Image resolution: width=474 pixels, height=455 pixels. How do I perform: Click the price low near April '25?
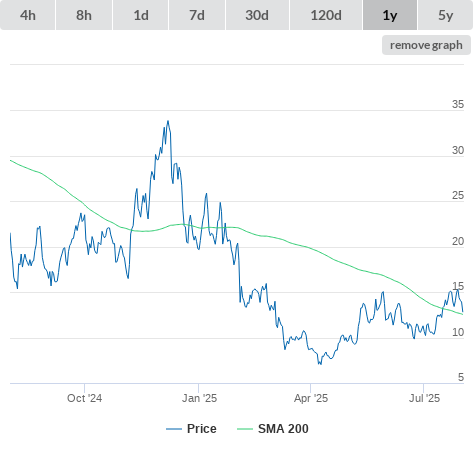click(320, 364)
